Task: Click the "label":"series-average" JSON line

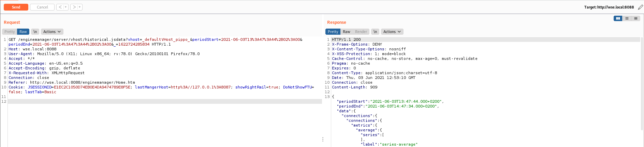Action: coord(389,144)
